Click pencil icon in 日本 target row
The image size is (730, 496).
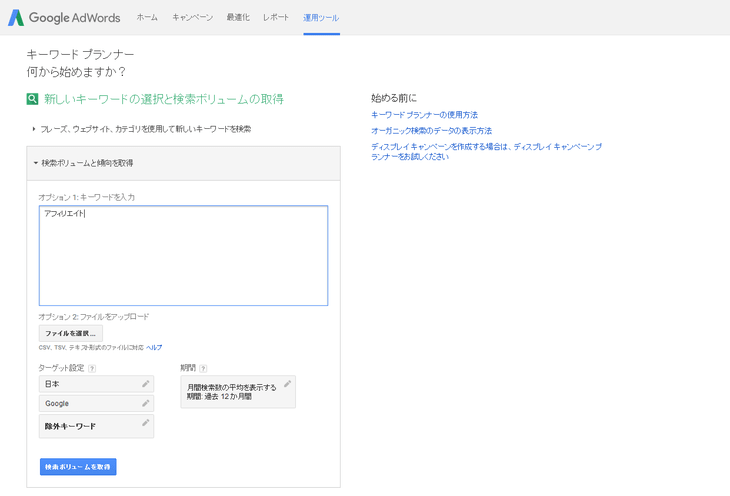pyautogui.click(x=146, y=384)
